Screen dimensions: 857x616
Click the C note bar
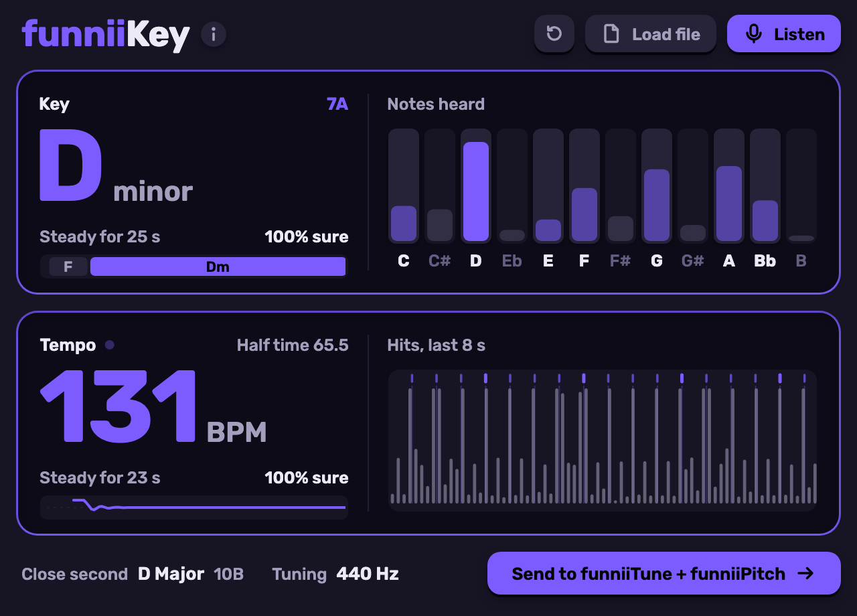[x=404, y=185]
